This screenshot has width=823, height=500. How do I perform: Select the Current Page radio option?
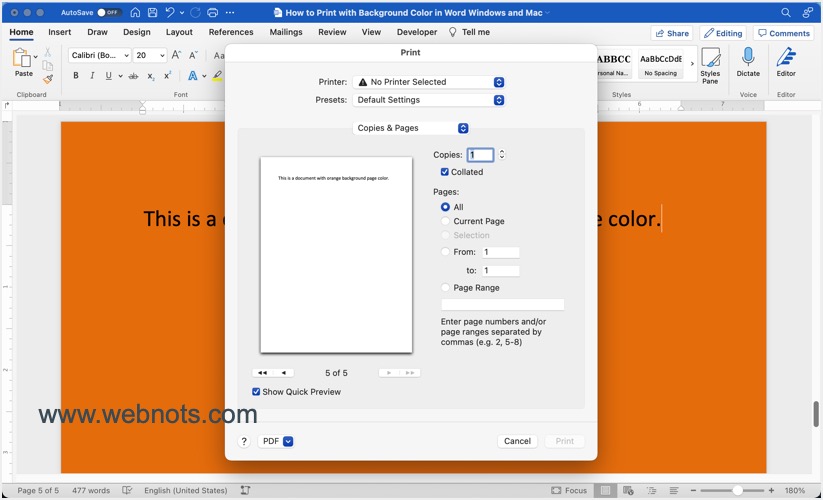[x=446, y=221]
